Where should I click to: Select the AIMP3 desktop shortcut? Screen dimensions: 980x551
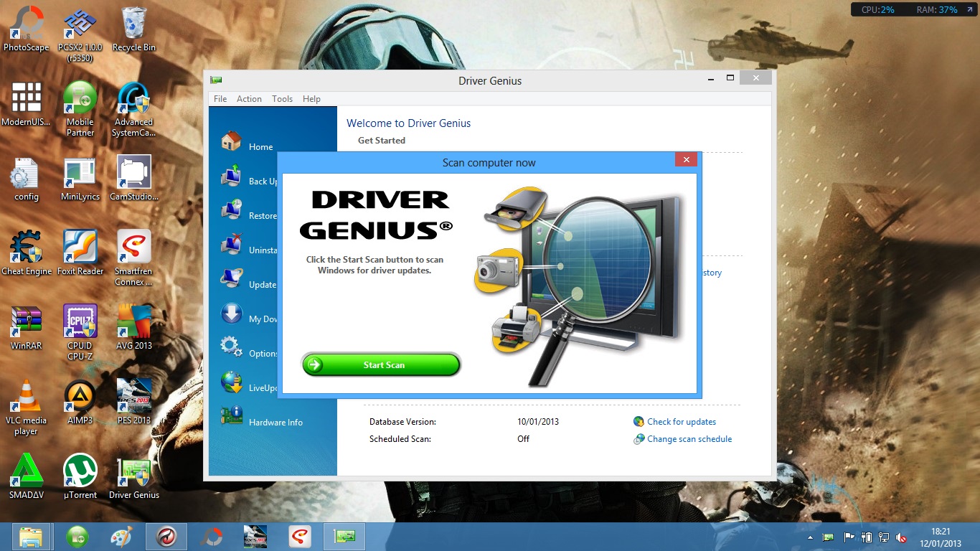coord(80,402)
